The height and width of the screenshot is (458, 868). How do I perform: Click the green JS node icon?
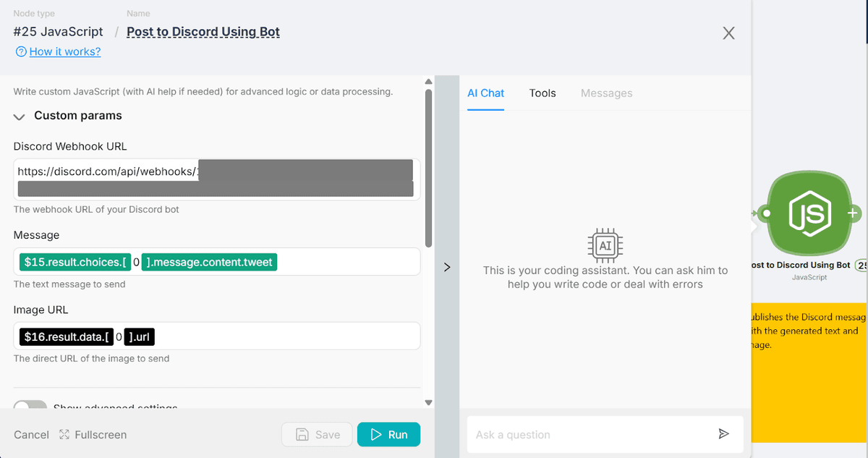[808, 213]
